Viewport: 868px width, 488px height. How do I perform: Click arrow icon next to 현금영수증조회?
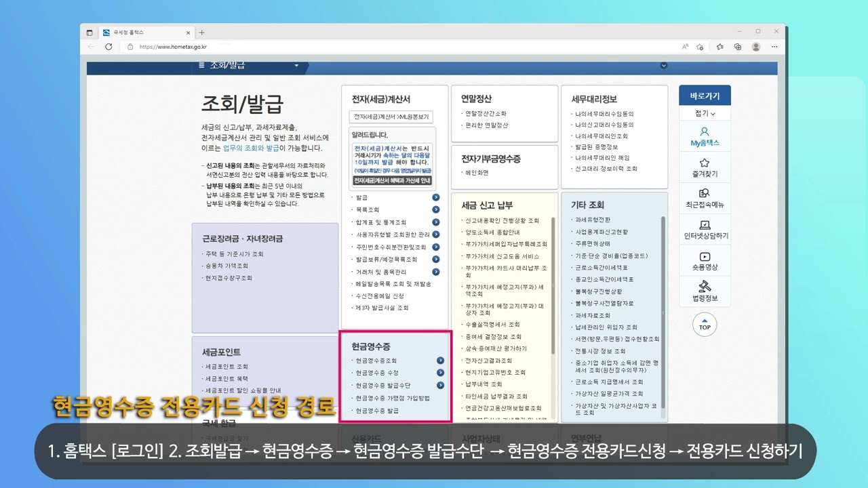[x=441, y=361]
